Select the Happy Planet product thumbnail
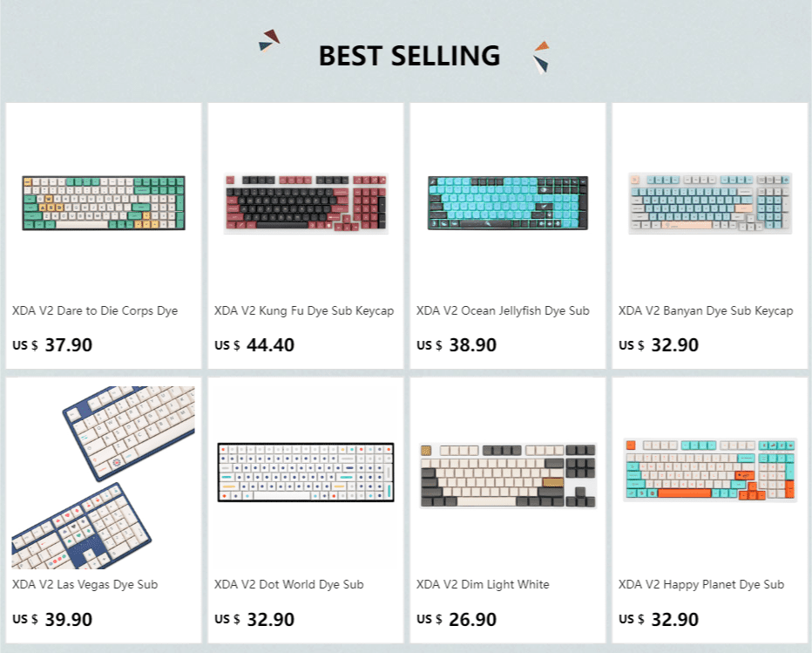 coord(709,475)
